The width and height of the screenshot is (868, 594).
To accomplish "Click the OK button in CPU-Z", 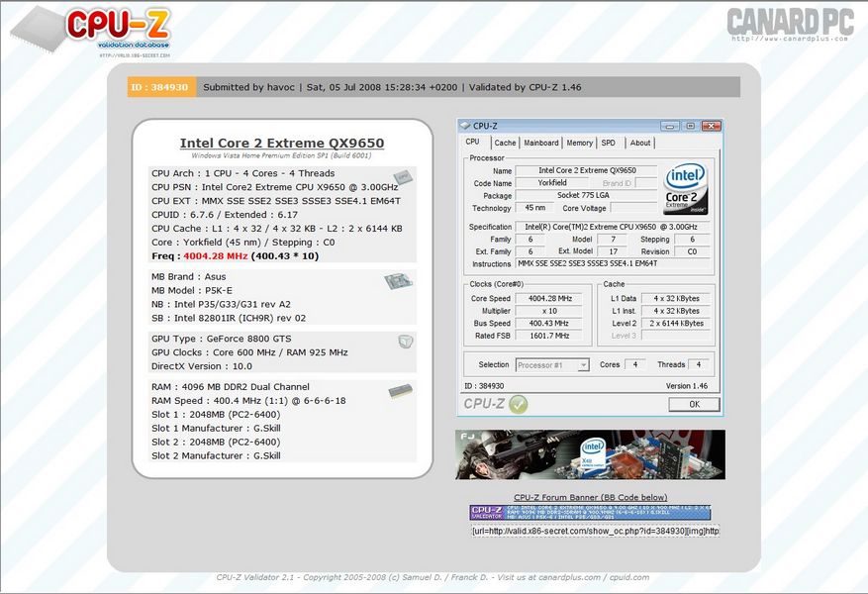I will [x=694, y=404].
